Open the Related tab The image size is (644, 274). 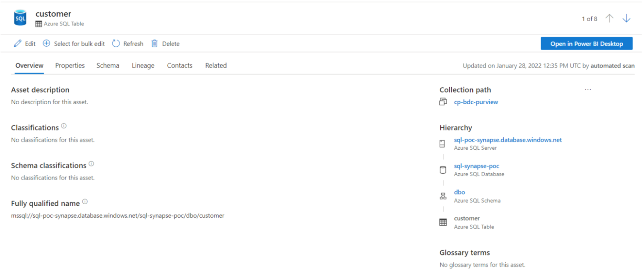click(216, 66)
